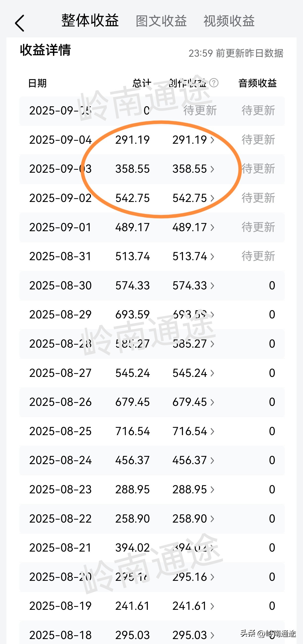303x644 pixels.
Task: Expand the 679.45 creation income entry
Action: (x=212, y=402)
